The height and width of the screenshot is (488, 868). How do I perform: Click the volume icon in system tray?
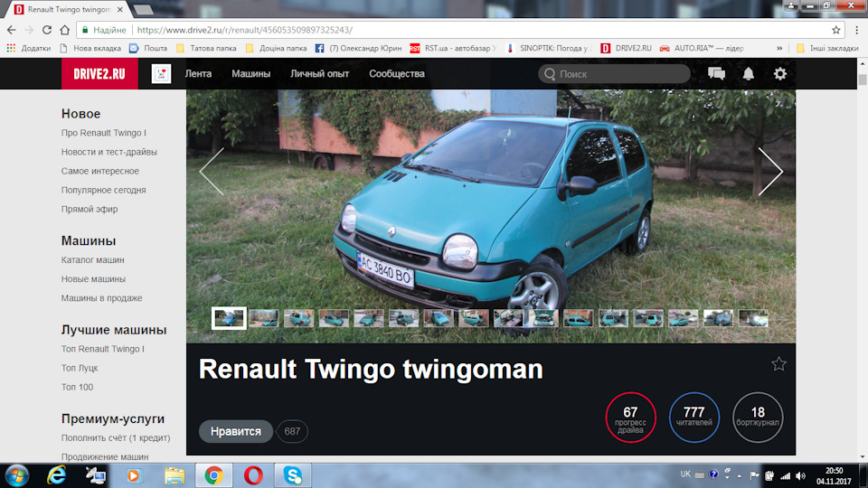800,476
